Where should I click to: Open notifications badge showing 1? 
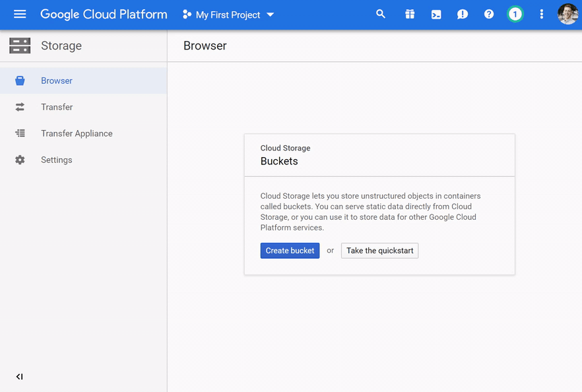point(515,15)
